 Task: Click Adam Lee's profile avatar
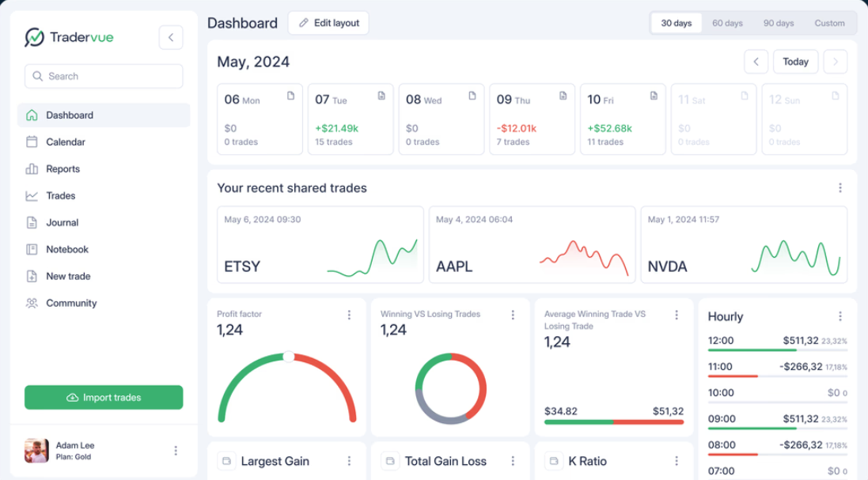[x=36, y=451]
